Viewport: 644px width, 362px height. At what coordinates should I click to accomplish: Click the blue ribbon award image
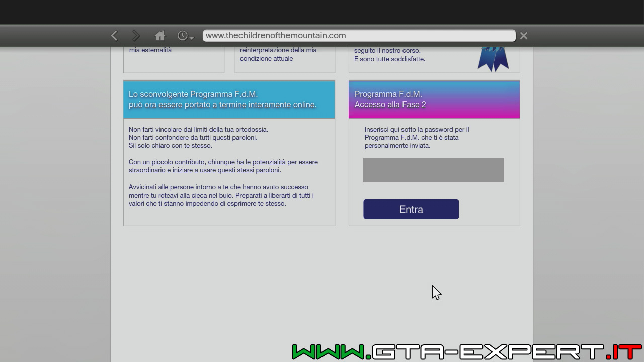(493, 59)
